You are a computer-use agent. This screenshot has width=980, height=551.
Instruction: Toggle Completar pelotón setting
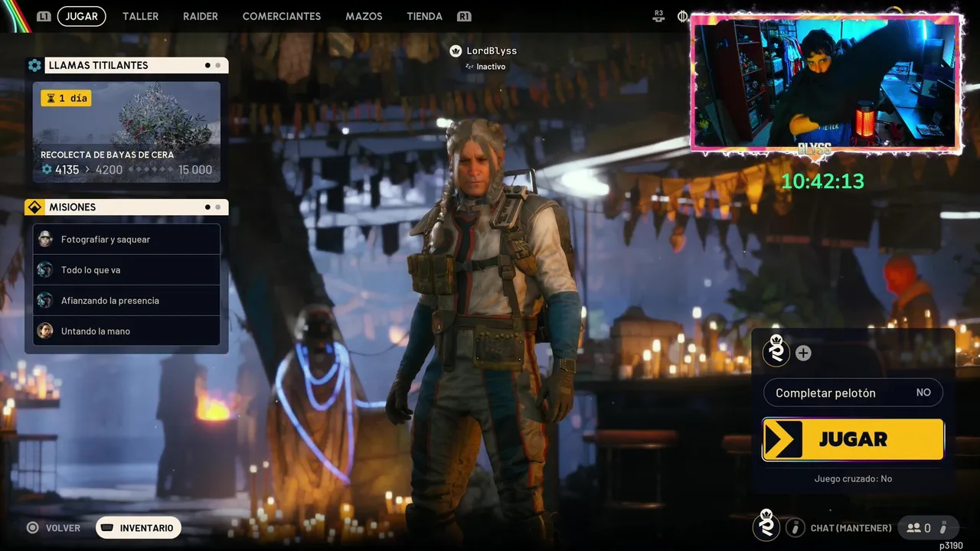(853, 393)
